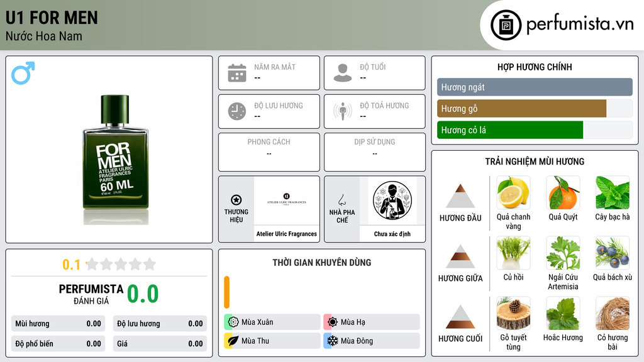Click the green Hương cỏ lá bar
The height and width of the screenshot is (362, 644).
510,130
